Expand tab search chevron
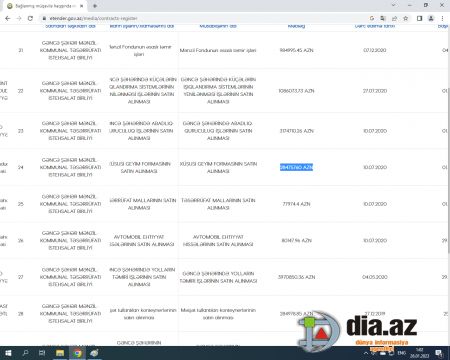This screenshot has width=450, height=360. point(393,5)
